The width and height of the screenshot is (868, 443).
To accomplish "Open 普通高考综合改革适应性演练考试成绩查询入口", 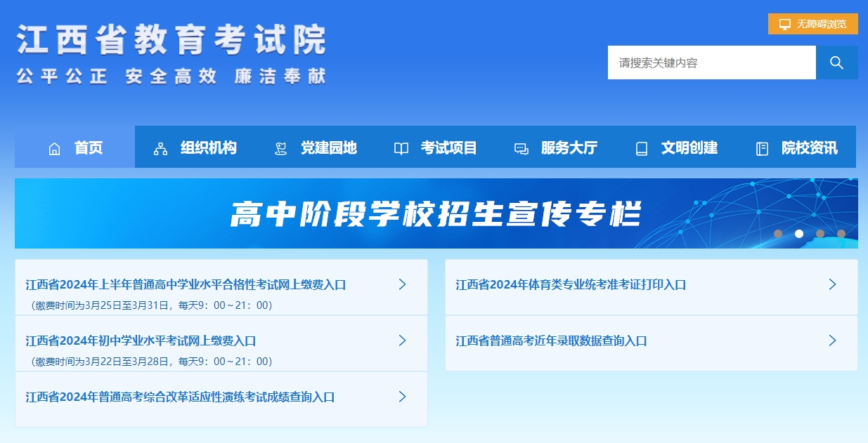I will click(x=179, y=397).
